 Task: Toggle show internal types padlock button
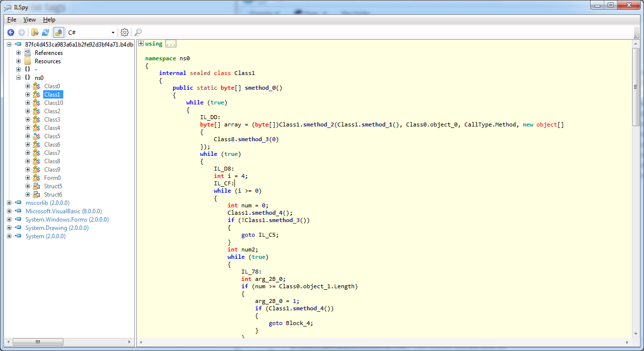[x=58, y=32]
